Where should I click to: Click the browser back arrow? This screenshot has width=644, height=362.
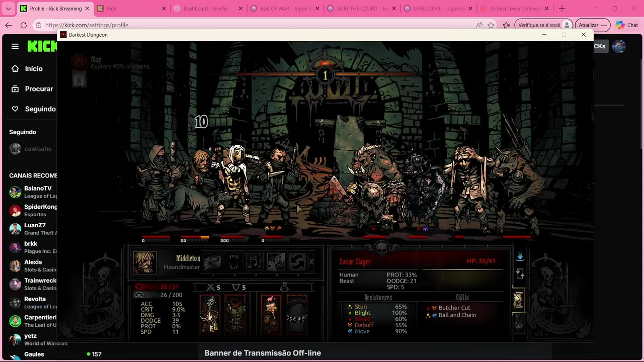[x=9, y=25]
